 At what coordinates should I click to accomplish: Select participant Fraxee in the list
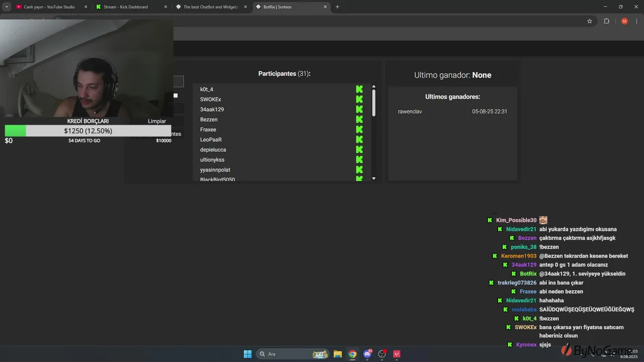[x=208, y=130]
